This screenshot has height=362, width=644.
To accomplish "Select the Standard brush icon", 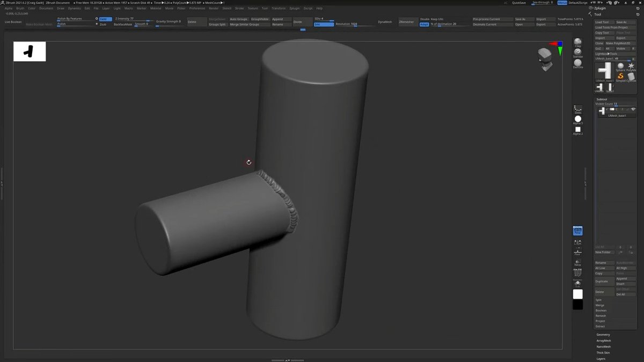I will pos(577,53).
